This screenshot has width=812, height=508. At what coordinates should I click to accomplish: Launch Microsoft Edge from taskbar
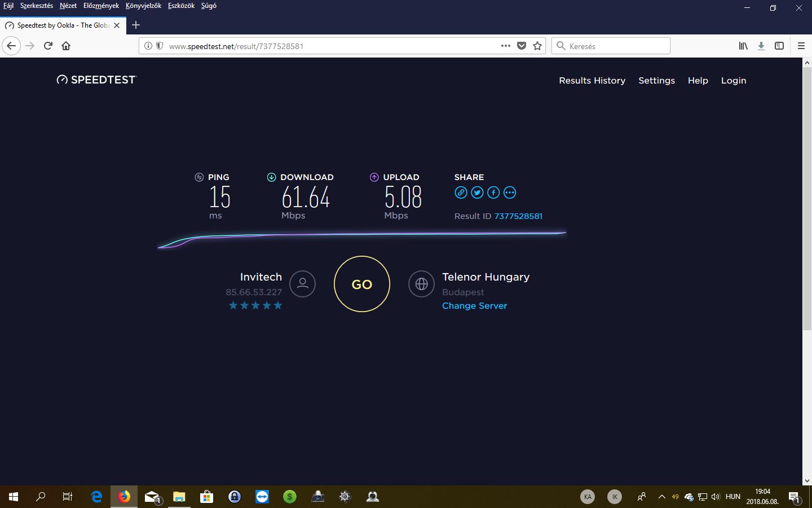(96, 497)
